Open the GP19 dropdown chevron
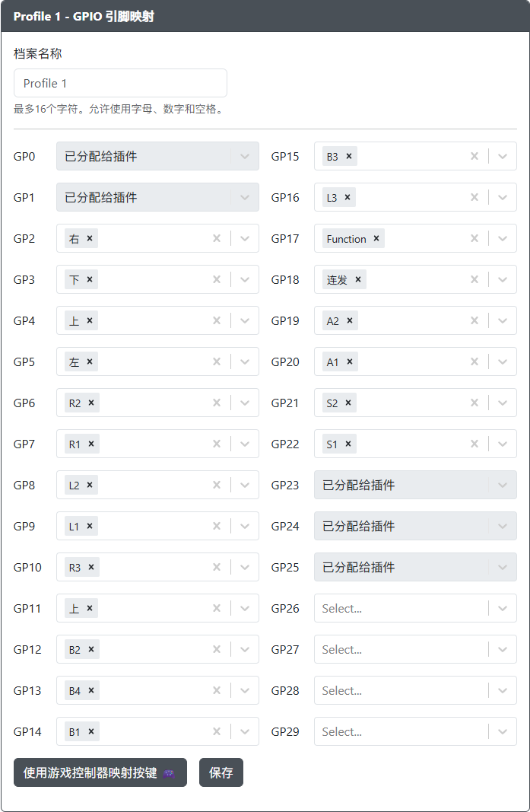This screenshot has width=530, height=812. (x=503, y=320)
